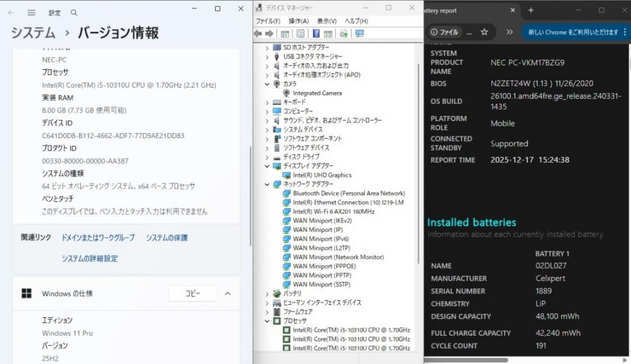
Task: Open the 表示(V) menu
Action: point(327,21)
